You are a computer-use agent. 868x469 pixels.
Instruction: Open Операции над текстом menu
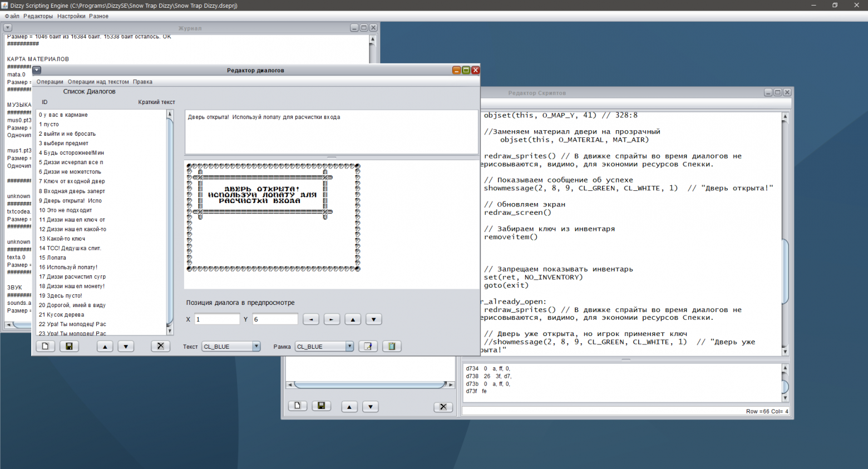tap(98, 82)
